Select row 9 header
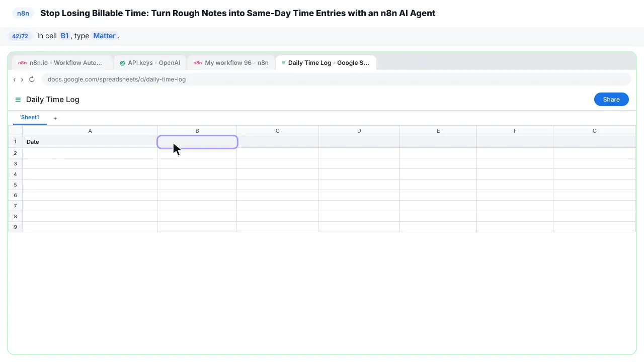This screenshot has width=644, height=362. click(16, 227)
